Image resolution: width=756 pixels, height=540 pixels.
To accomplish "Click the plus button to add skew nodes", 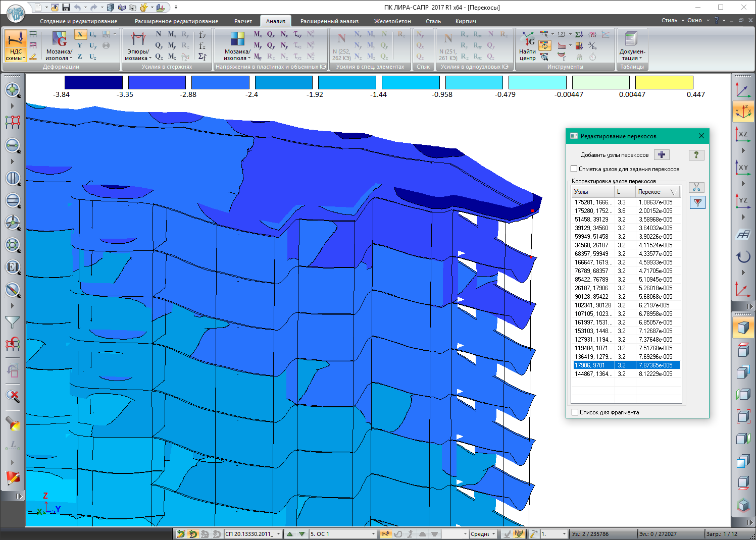I will coord(661,155).
